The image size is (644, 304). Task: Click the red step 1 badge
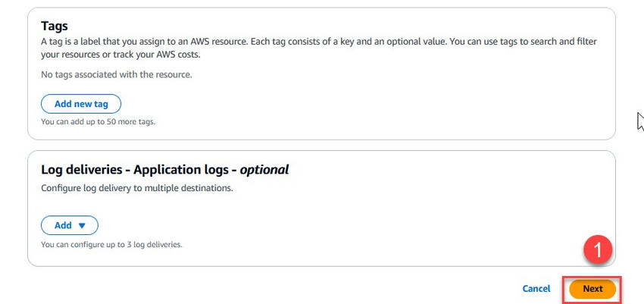pyautogui.click(x=599, y=250)
